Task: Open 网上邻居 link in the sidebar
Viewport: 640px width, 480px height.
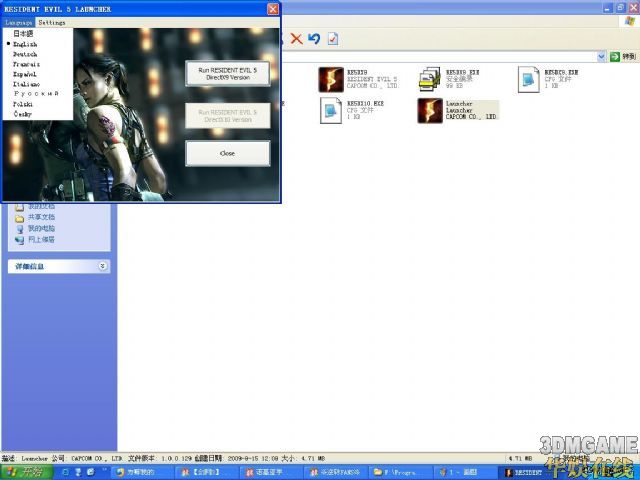Action: [41, 240]
